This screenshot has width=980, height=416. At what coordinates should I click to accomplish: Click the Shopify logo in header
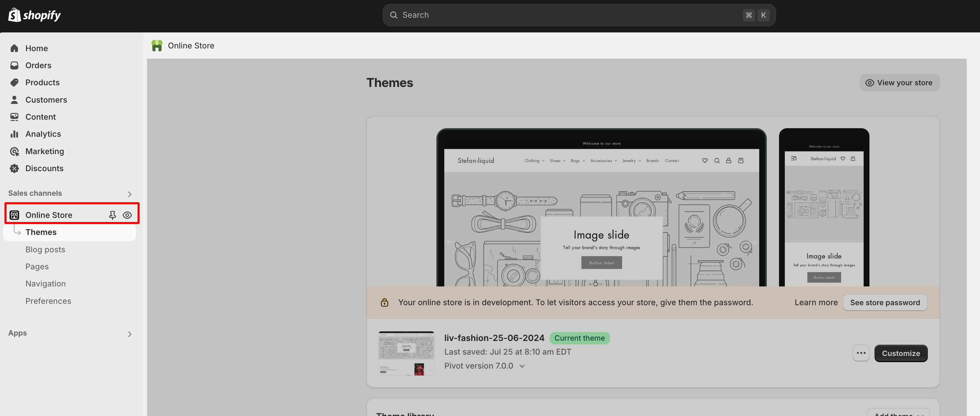tap(34, 15)
